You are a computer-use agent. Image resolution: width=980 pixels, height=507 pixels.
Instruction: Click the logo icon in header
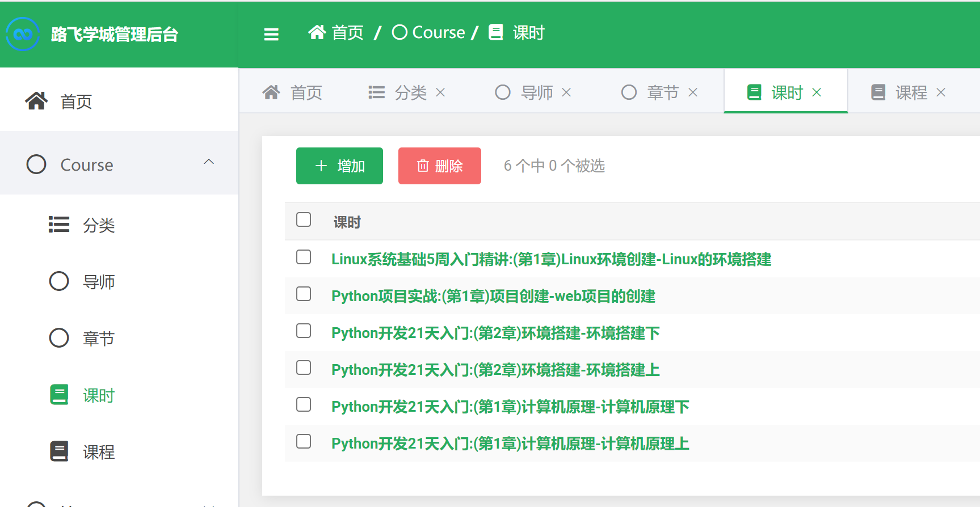pyautogui.click(x=23, y=34)
